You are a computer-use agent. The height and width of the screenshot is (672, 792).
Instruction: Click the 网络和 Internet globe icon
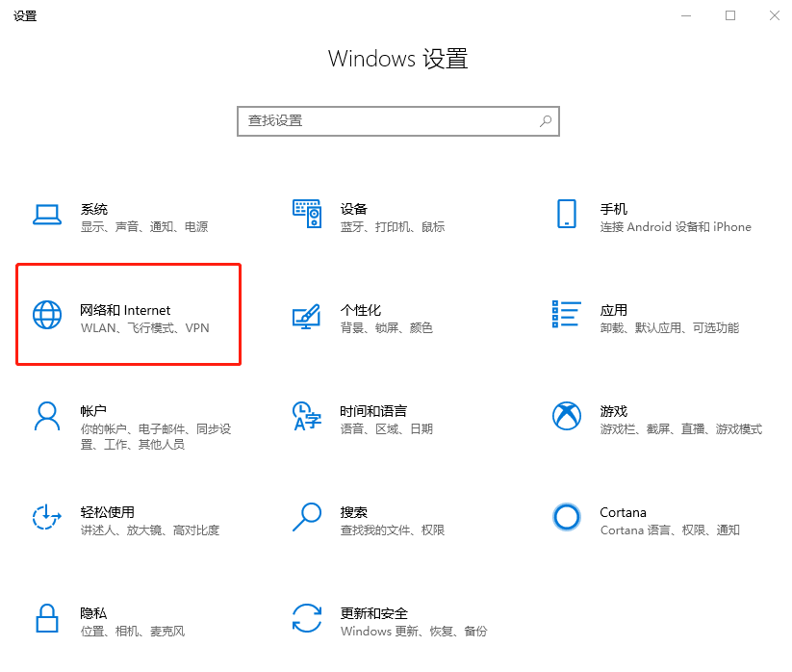tap(47, 315)
